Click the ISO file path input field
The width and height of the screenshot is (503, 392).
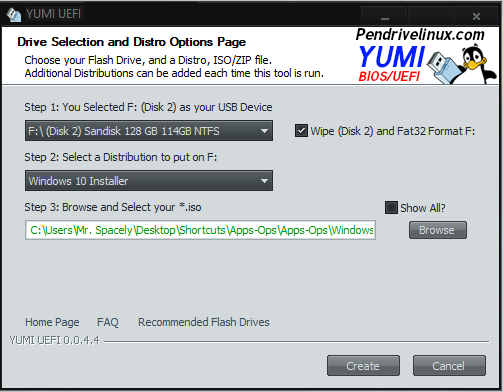click(x=200, y=230)
